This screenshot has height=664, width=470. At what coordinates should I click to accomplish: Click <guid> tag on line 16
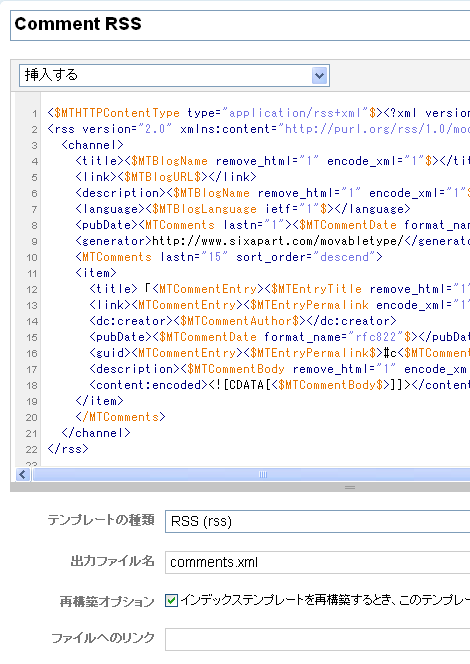click(x=110, y=353)
